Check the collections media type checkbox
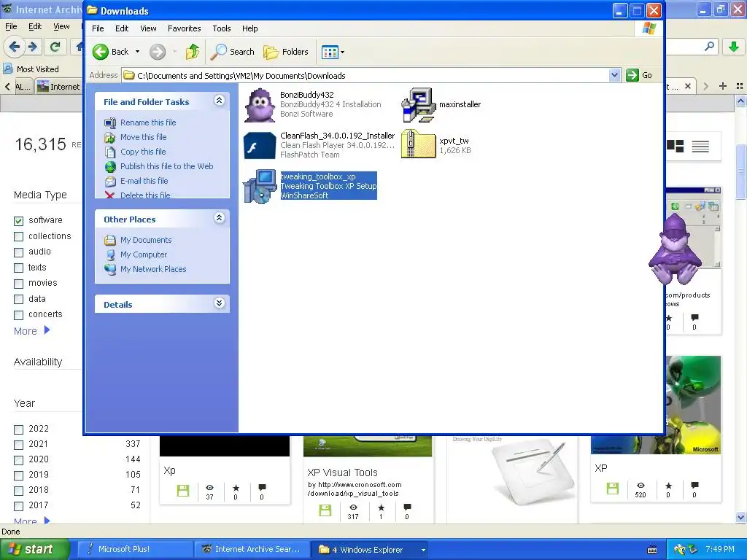Image resolution: width=747 pixels, height=560 pixels. tap(18, 237)
